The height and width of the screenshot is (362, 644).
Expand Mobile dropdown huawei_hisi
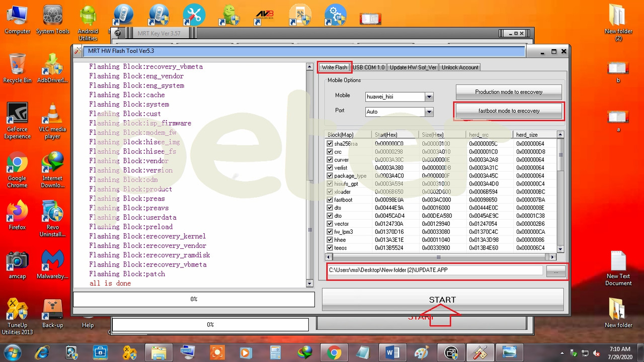click(x=429, y=97)
